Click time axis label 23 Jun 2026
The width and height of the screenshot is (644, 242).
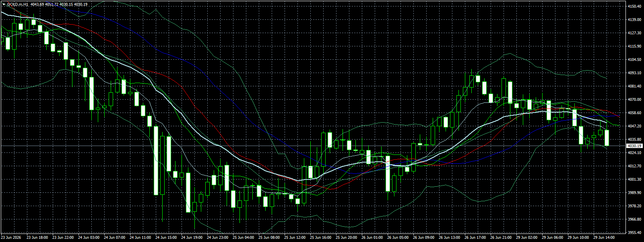pos(11,238)
